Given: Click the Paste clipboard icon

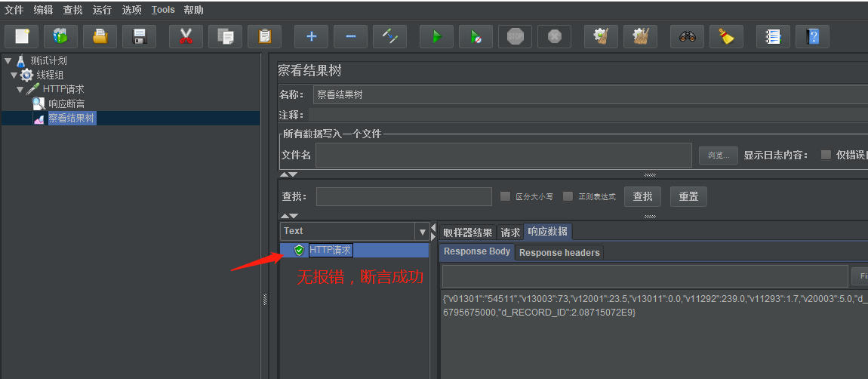Looking at the screenshot, I should coord(265,36).
